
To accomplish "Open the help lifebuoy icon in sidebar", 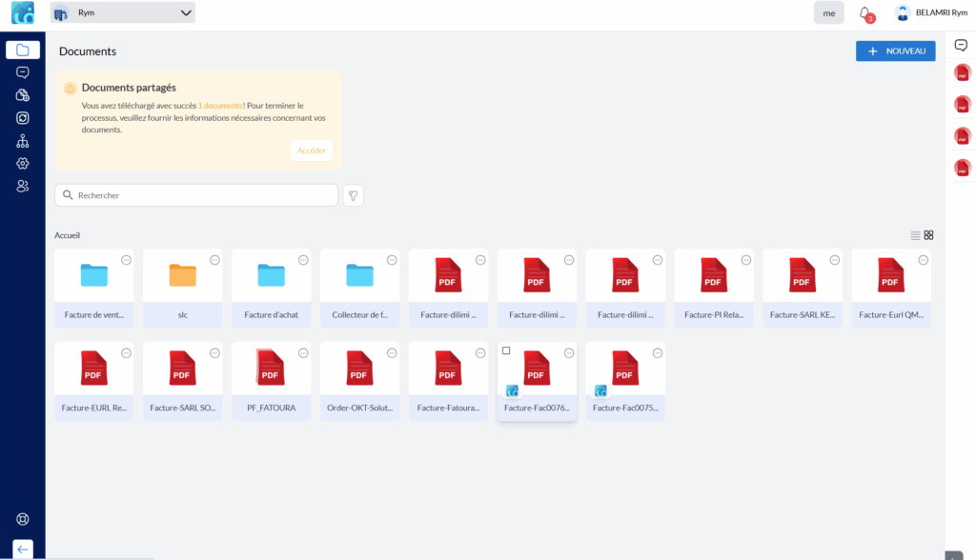I will click(23, 519).
